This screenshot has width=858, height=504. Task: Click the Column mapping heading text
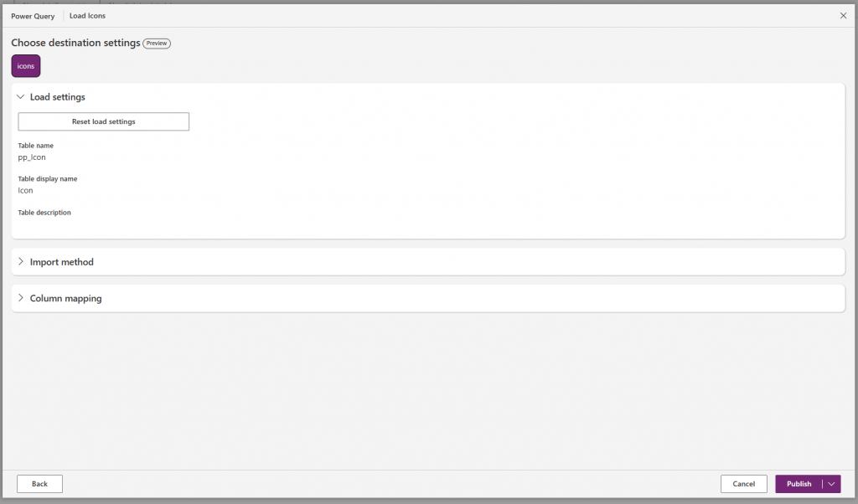coord(65,298)
